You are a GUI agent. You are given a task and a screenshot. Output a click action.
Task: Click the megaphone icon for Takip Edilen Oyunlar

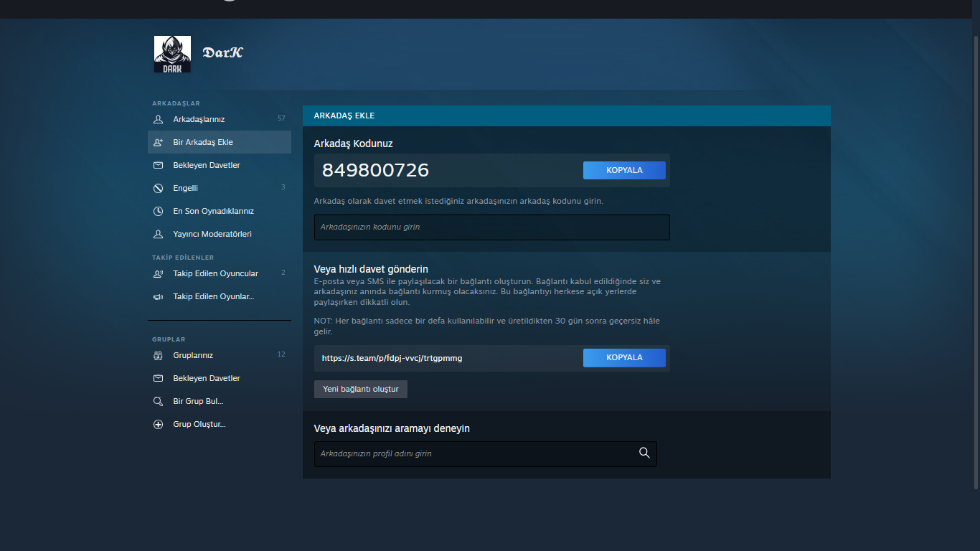[x=159, y=296]
